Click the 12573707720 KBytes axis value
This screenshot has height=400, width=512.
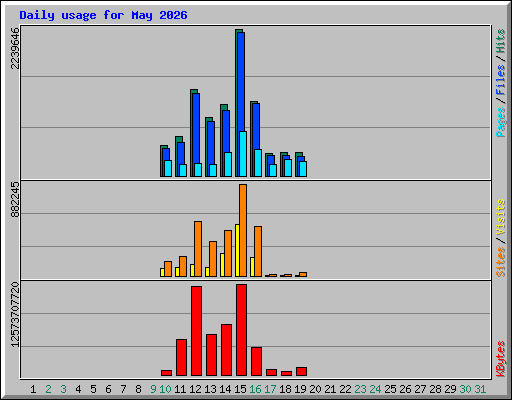point(15,314)
